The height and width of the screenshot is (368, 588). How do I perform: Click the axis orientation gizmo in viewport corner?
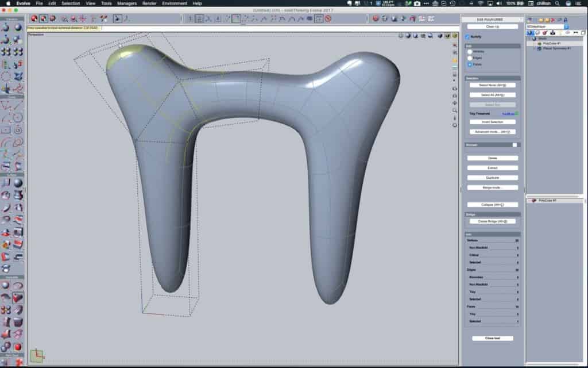[x=36, y=355]
